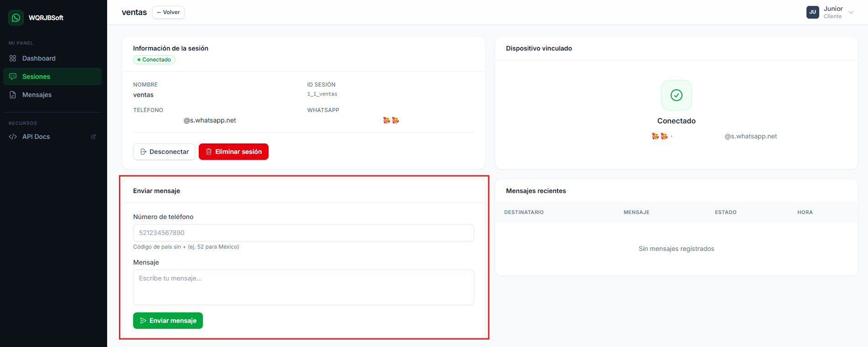Open the API Docs link
The height and width of the screenshot is (347, 868).
click(36, 137)
